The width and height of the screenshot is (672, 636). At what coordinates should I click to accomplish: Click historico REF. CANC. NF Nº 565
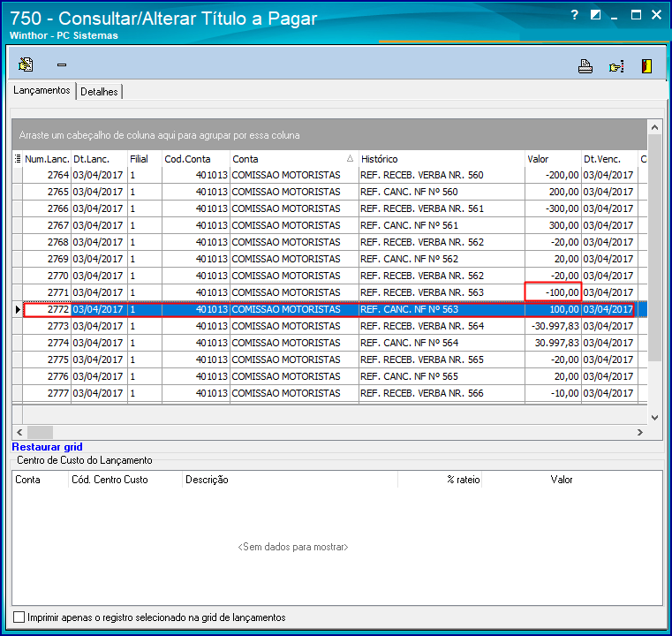coord(409,376)
